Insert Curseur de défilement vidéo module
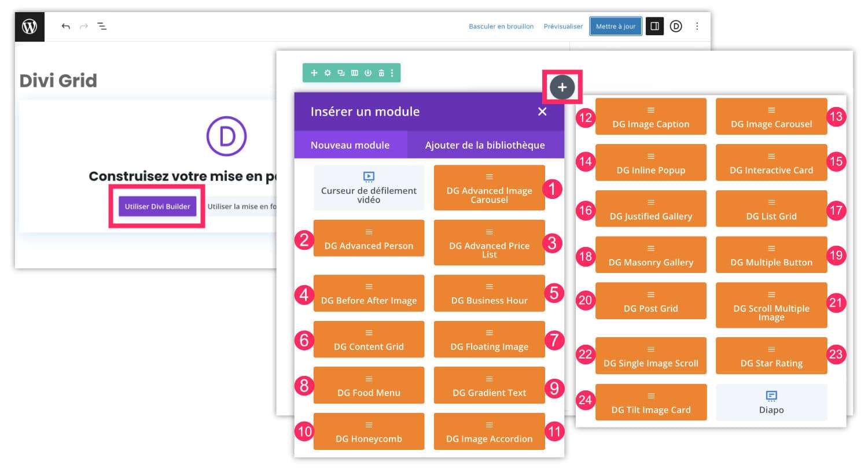 tap(369, 187)
